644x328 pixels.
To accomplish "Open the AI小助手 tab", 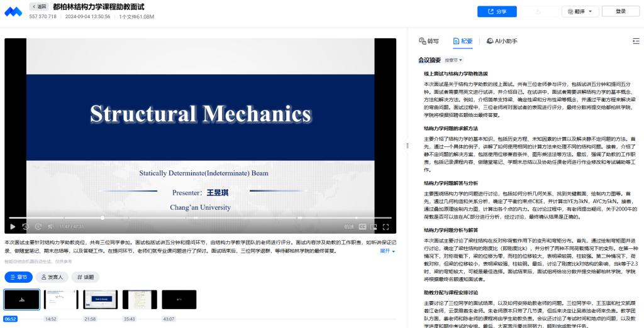I will [x=502, y=41].
